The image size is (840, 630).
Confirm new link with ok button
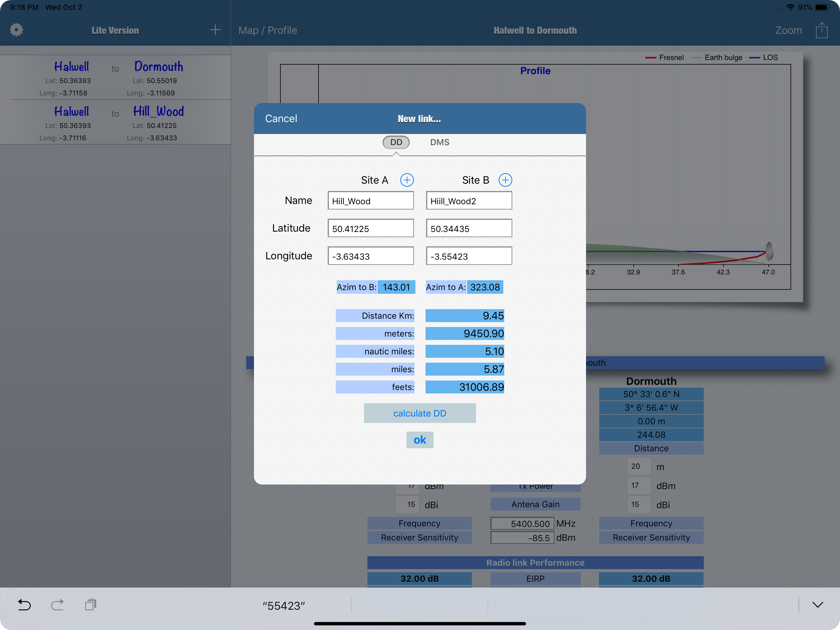[x=420, y=440]
